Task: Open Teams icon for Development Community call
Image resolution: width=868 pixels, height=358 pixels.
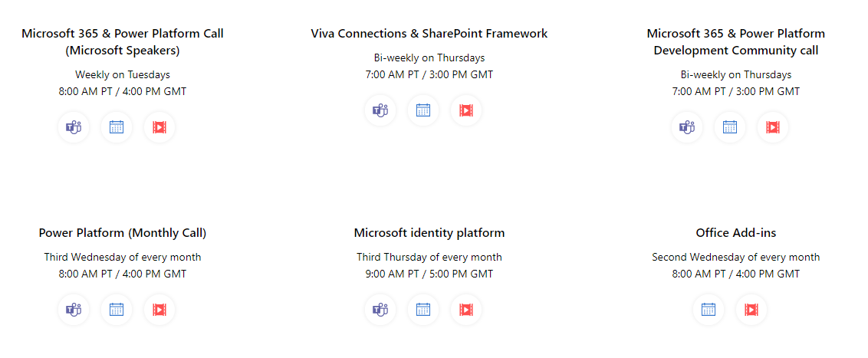Action: pos(687,127)
